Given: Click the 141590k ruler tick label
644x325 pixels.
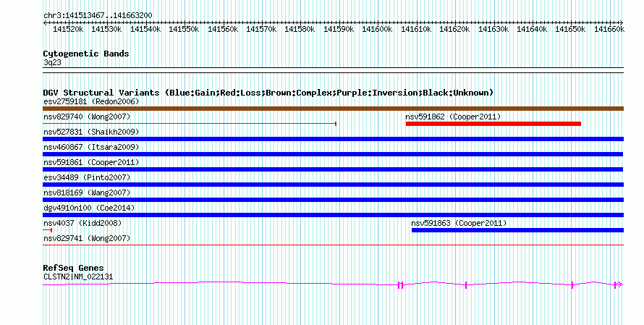Looking at the screenshot, I should pos(339,29).
